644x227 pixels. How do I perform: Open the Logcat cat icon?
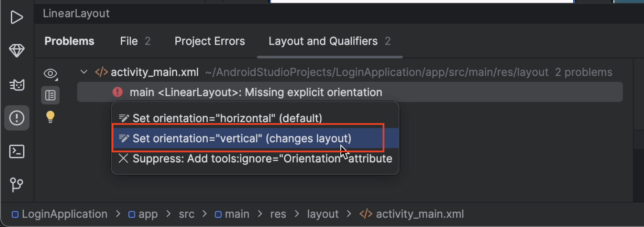point(17,85)
